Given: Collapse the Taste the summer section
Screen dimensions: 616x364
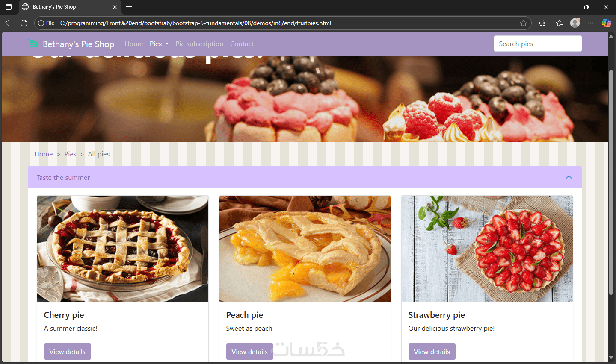Looking at the screenshot, I should click(x=569, y=177).
